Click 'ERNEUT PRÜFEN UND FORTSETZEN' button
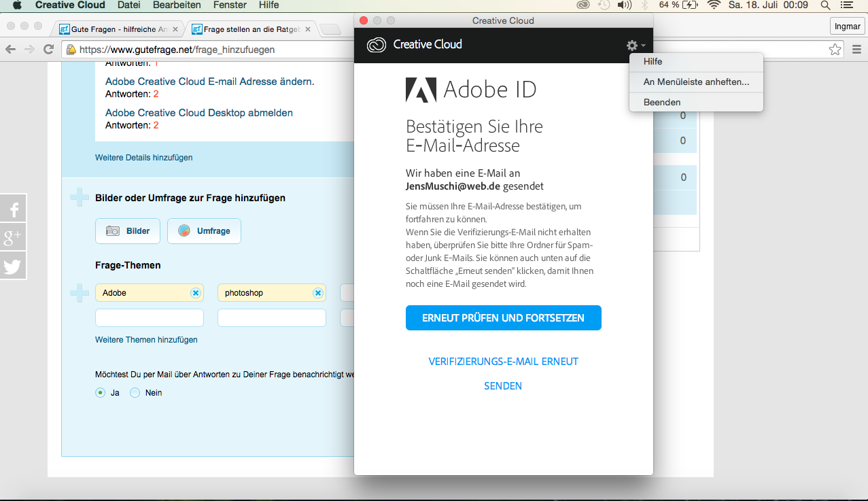The width and height of the screenshot is (868, 501). pos(504,318)
